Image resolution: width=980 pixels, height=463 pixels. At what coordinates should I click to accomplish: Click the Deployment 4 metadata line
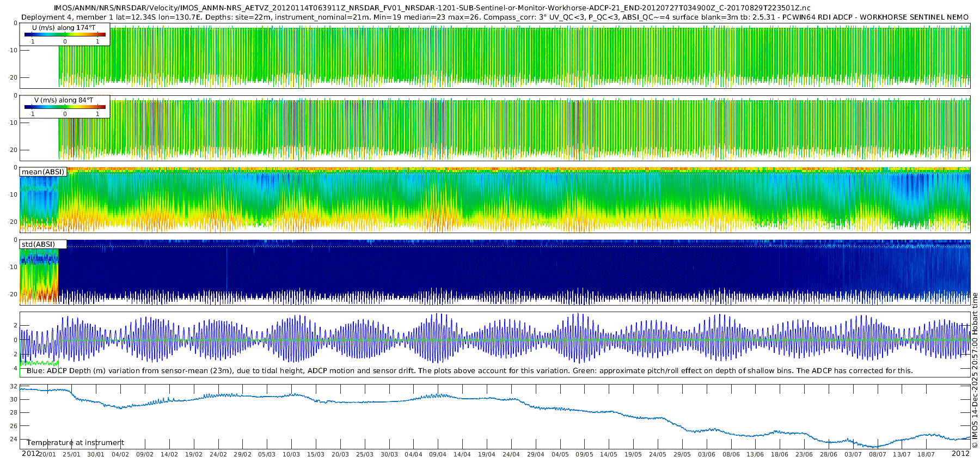point(494,17)
